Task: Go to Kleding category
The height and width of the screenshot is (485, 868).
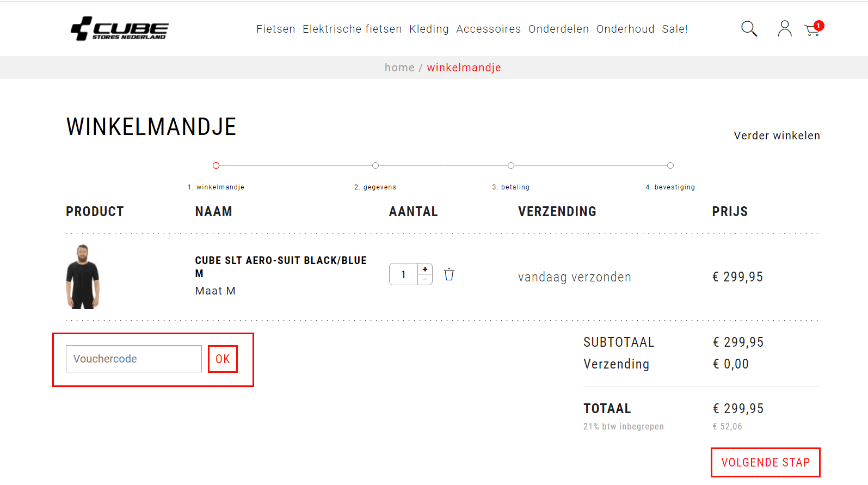Action: tap(429, 29)
